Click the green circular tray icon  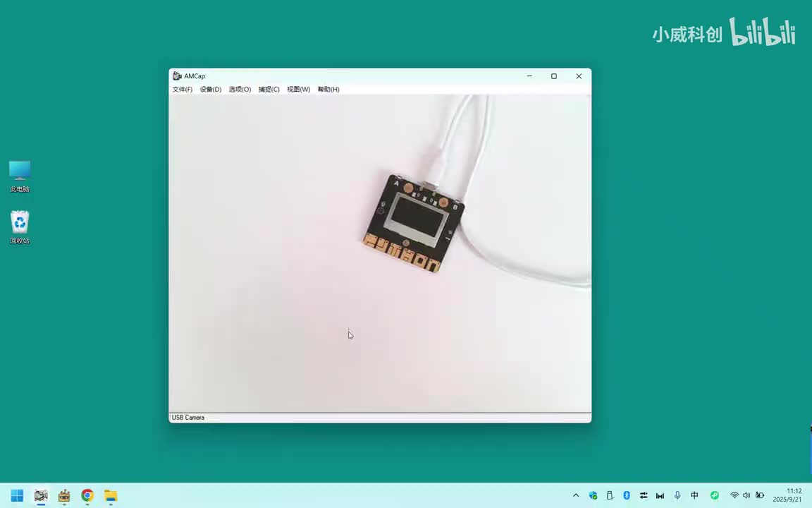point(715,495)
